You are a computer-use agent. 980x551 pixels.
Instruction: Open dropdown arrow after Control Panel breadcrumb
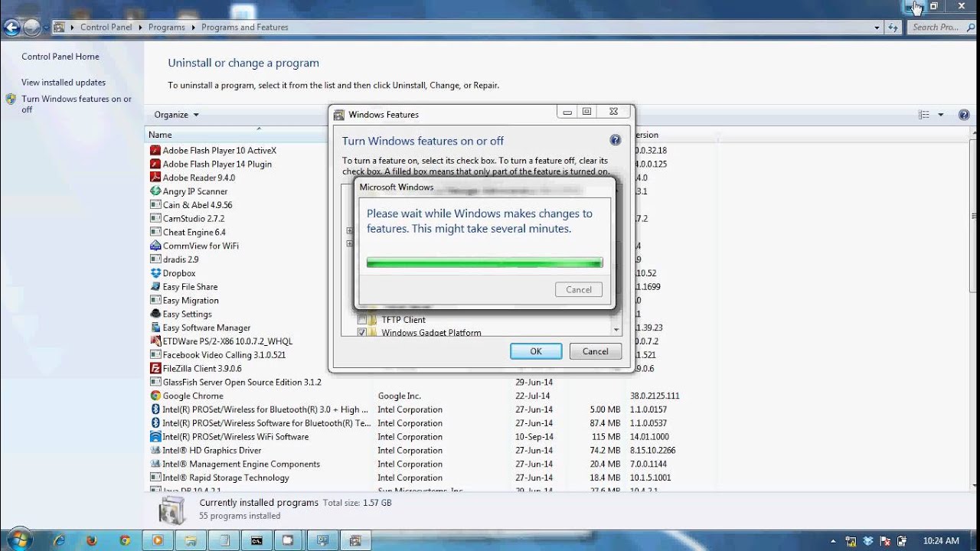tap(140, 28)
